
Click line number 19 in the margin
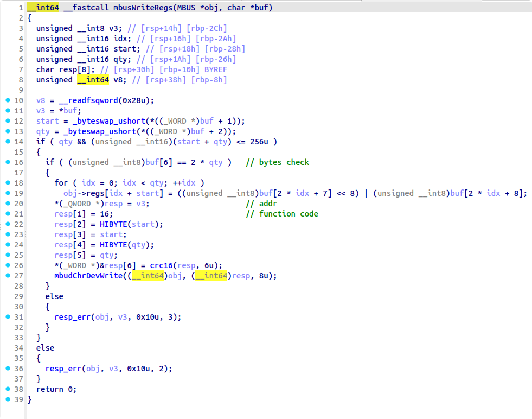pos(18,193)
